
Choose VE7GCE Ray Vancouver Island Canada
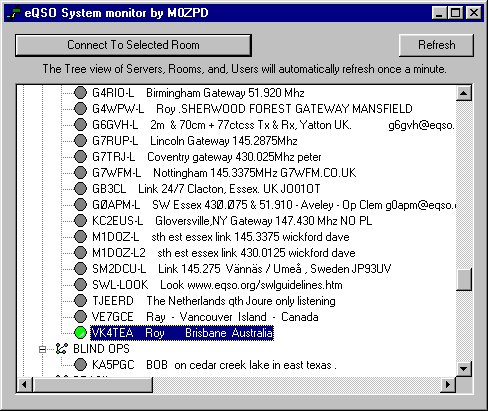(205, 316)
